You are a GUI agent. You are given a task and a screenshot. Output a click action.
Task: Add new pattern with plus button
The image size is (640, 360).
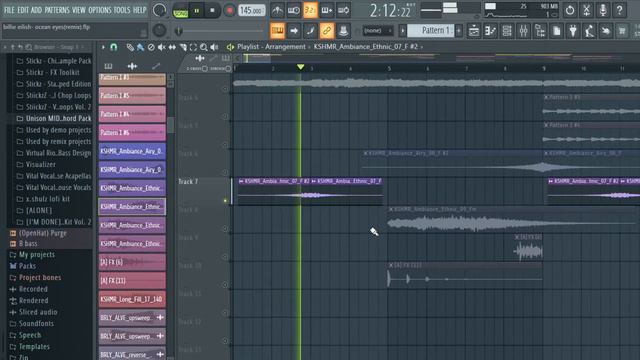click(459, 31)
